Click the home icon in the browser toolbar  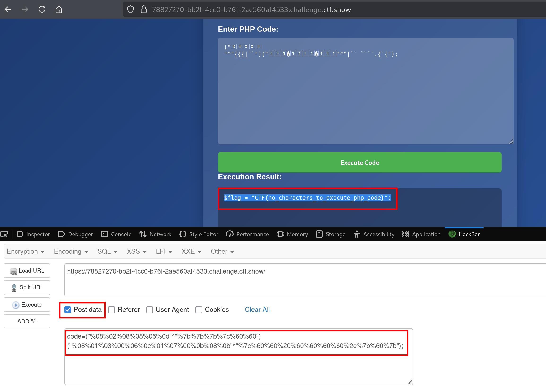[59, 9]
